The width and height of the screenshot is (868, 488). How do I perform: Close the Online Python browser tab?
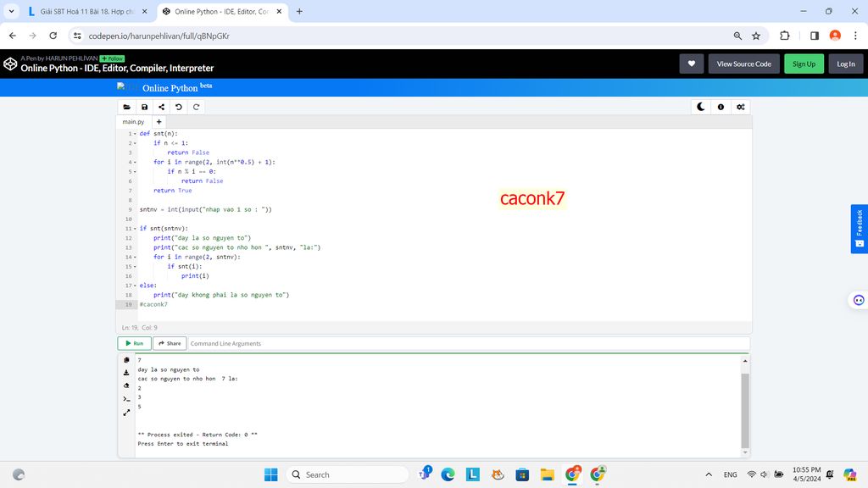(x=279, y=11)
